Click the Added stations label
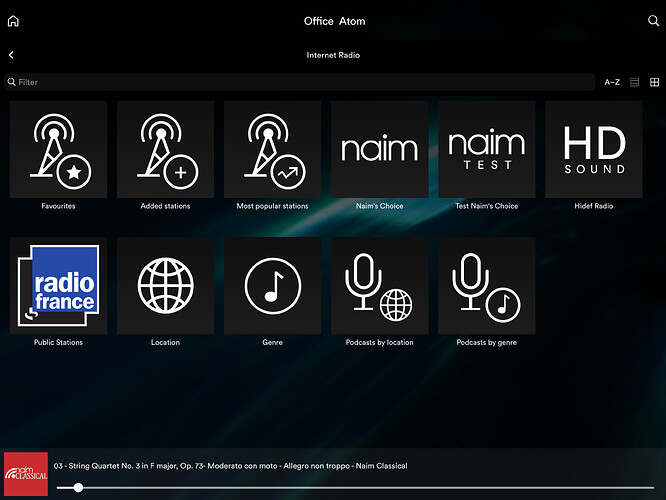 (x=165, y=206)
